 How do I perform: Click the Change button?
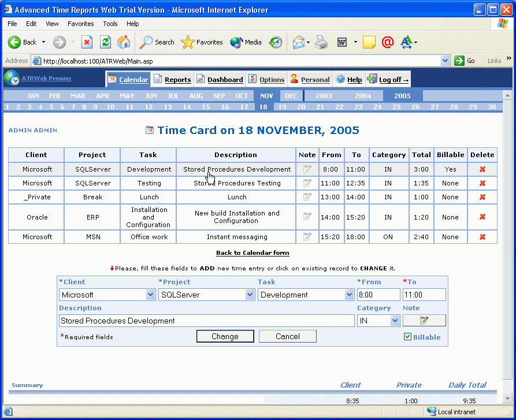[x=225, y=336]
